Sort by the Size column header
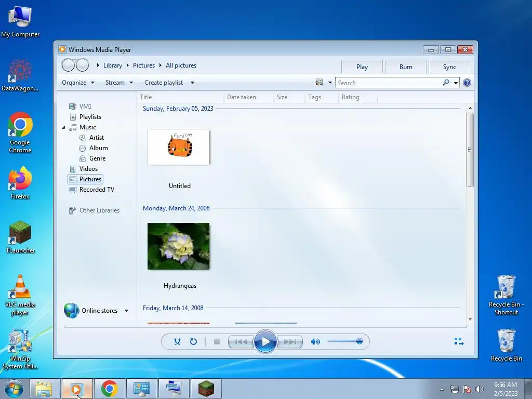Viewport: 532px width, 399px height. [289, 97]
